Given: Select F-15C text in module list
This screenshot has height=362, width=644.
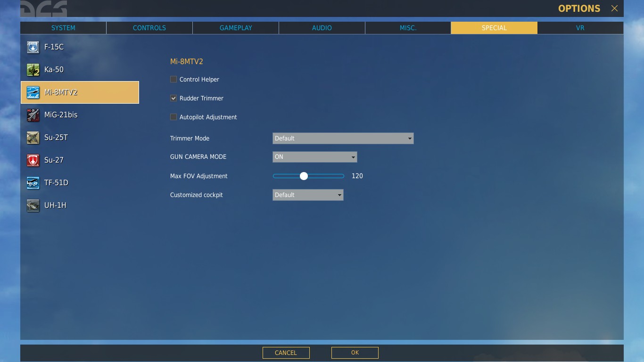Looking at the screenshot, I should pos(54,47).
